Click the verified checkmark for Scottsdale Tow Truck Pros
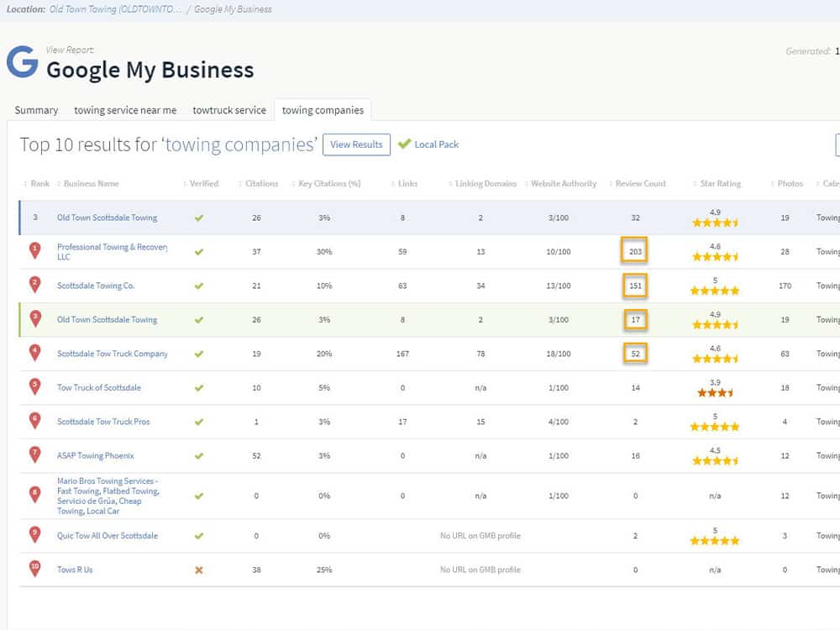 point(199,423)
